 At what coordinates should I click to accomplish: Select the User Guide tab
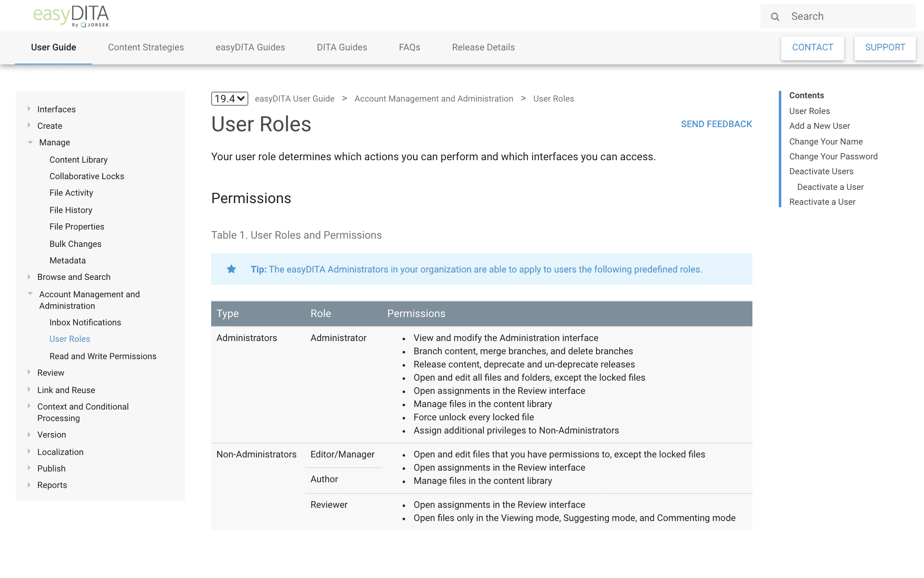tap(54, 47)
